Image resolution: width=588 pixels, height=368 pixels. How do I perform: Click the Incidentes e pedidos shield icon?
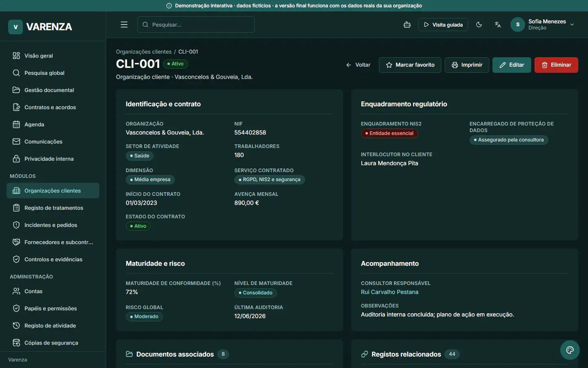point(16,225)
